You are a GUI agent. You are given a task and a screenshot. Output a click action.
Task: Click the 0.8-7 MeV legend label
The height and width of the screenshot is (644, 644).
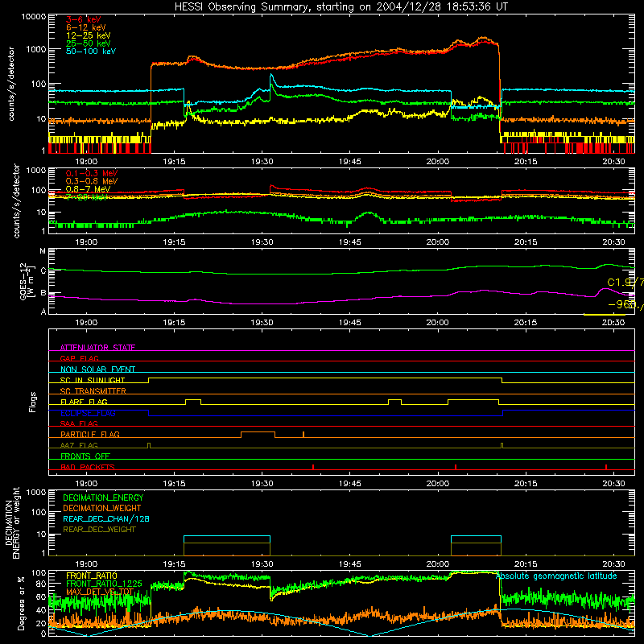[88, 189]
